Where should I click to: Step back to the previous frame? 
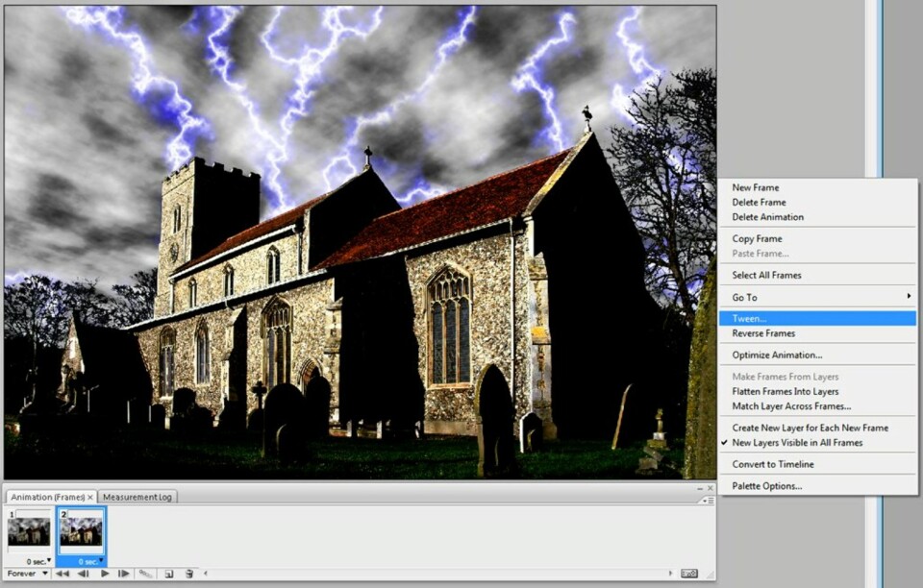coord(83,574)
